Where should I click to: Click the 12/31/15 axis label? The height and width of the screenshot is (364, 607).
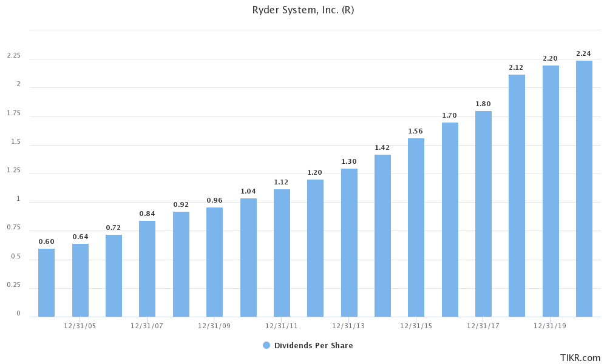click(417, 326)
